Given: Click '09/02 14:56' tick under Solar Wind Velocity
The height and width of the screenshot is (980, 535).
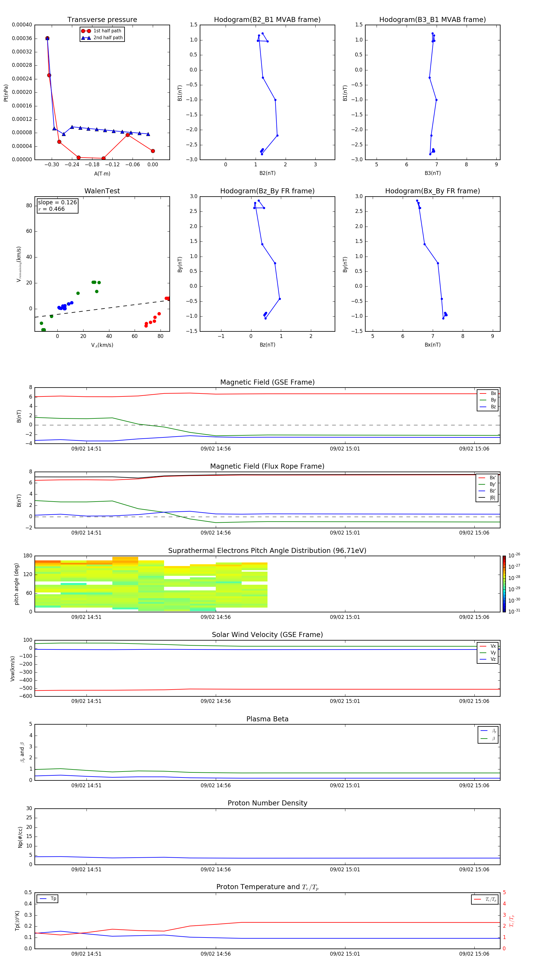Looking at the screenshot, I should pos(215,701).
